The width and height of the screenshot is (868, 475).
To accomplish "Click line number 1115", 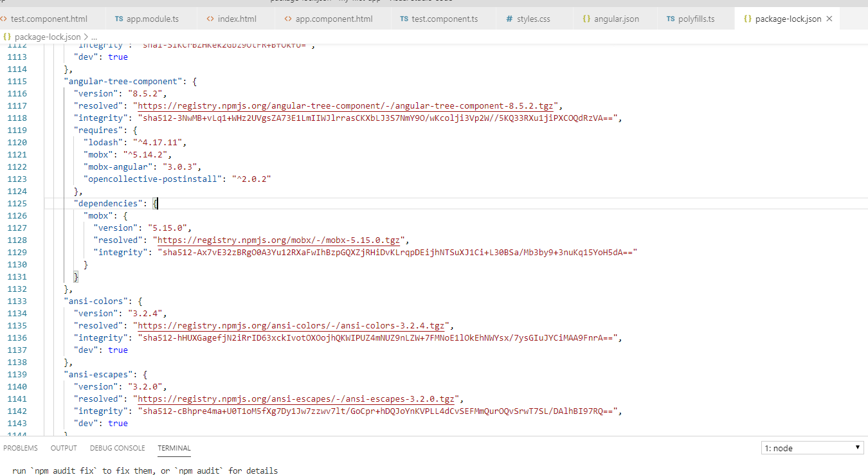I will tap(17, 81).
